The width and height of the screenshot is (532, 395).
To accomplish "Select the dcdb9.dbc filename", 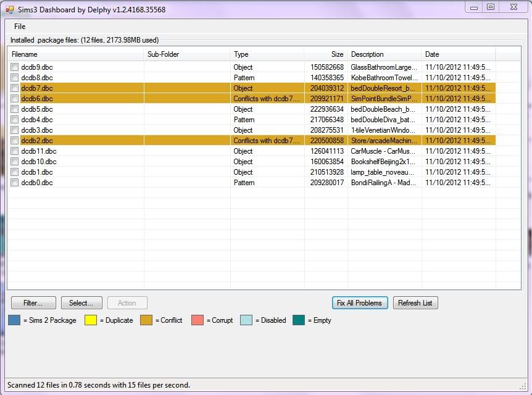I will tap(37, 67).
